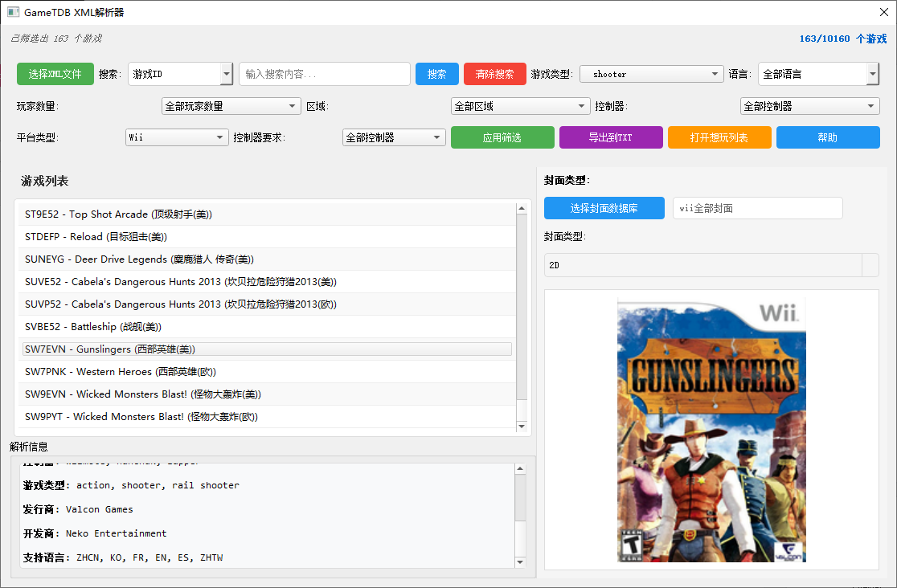
Task: Expand the region dropdown 全部区域
Action: [521, 106]
